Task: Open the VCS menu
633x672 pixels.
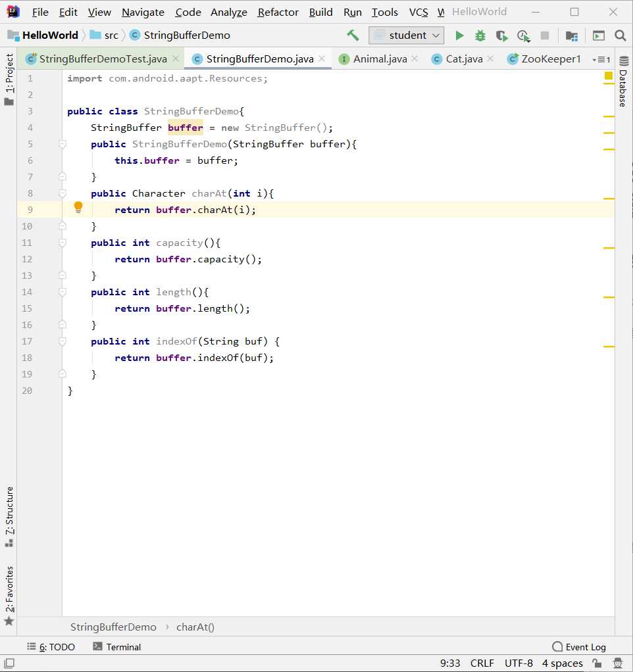Action: point(418,12)
